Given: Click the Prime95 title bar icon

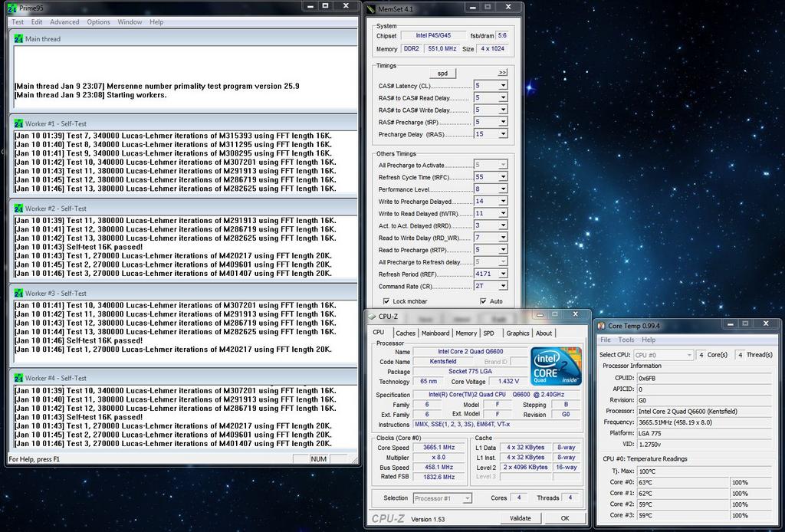Looking at the screenshot, I should pyautogui.click(x=12, y=8).
